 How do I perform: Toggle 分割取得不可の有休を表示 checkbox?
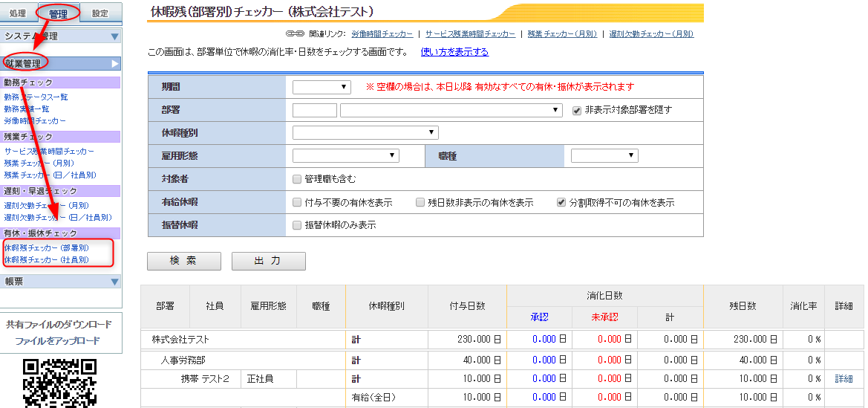[x=561, y=202]
